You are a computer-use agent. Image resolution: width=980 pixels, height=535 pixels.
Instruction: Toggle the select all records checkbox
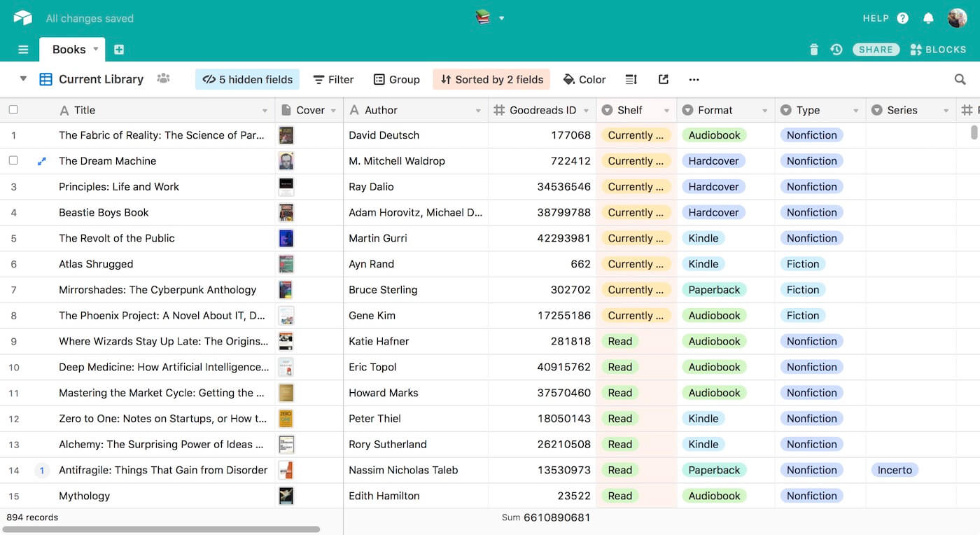click(13, 109)
